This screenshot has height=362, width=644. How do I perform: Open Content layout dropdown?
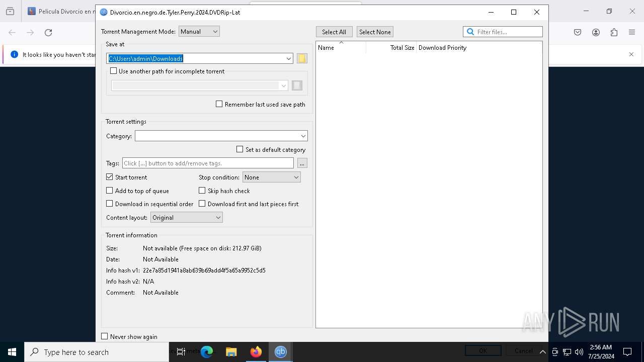point(186,217)
